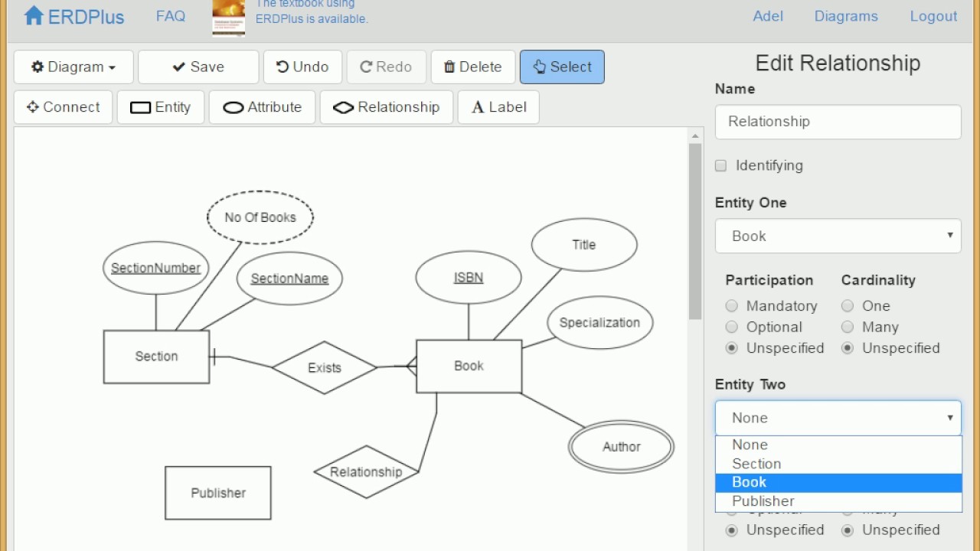The height and width of the screenshot is (551, 980).
Task: Select the Entity tool
Action: pos(161,107)
